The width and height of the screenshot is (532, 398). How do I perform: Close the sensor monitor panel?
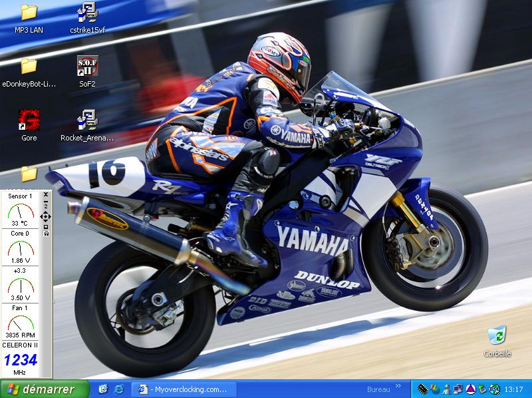tap(46, 194)
